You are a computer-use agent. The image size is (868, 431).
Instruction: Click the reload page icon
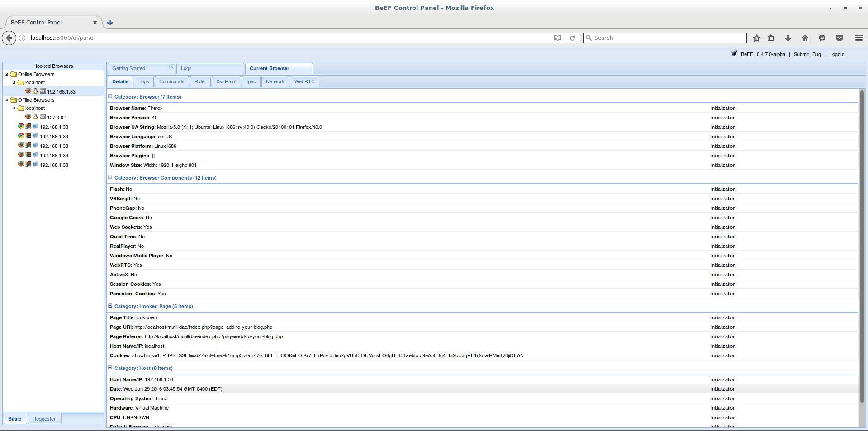572,38
